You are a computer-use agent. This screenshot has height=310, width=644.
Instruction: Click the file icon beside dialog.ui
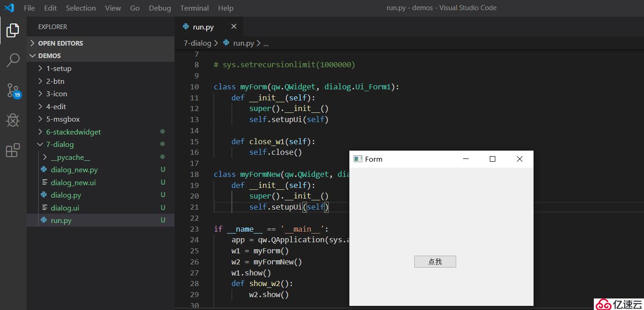(45, 208)
